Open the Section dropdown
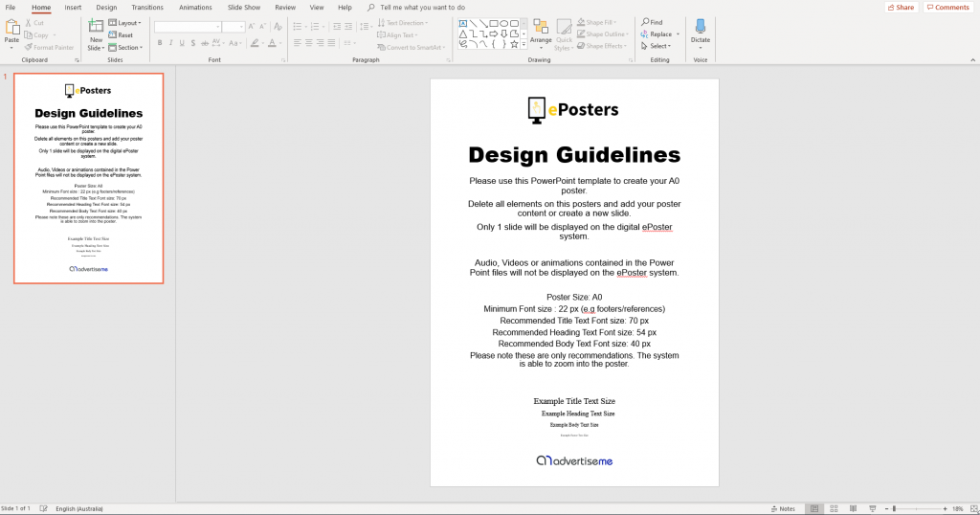This screenshot has height=515, width=980. (x=125, y=48)
